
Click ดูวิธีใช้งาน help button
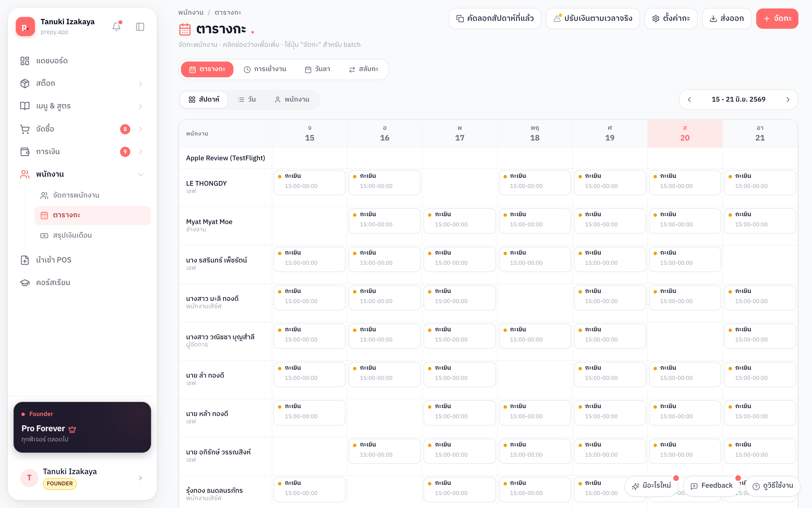[773, 486]
